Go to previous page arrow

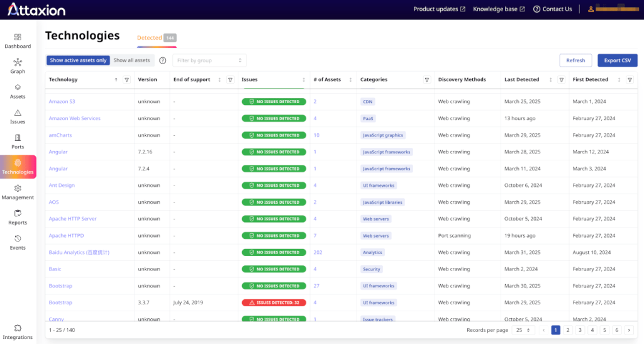543,330
